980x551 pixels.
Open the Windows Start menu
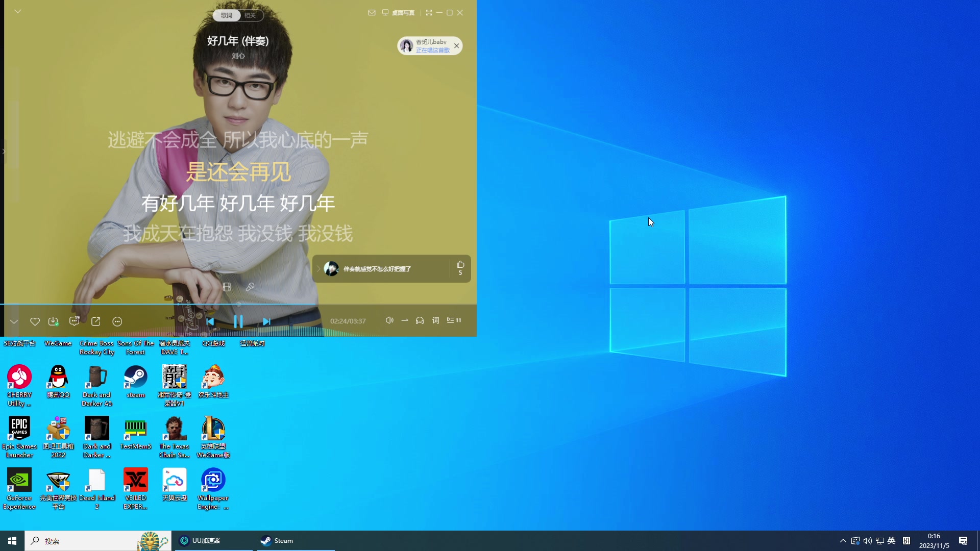tap(12, 541)
